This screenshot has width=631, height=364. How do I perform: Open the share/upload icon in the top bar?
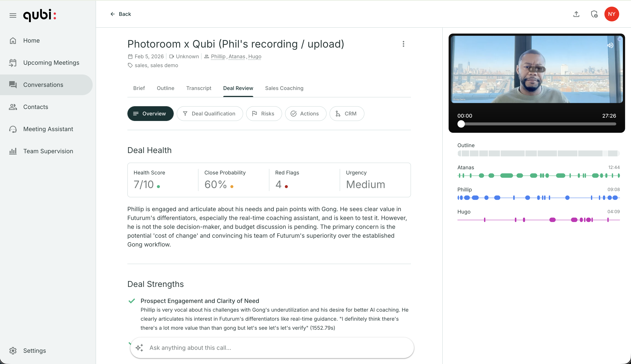point(576,14)
